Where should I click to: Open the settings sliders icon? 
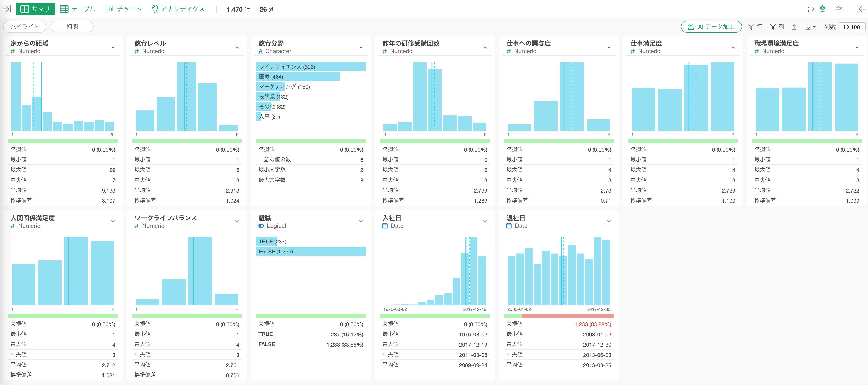pyautogui.click(x=839, y=9)
